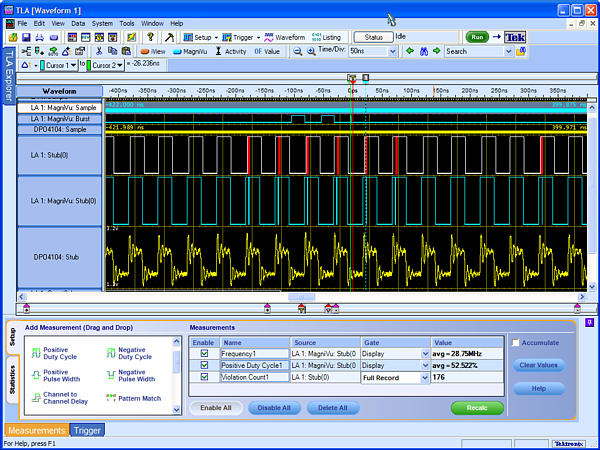
Task: Click the horizontal waveform scrollbar thumb
Action: pyautogui.click(x=302, y=297)
